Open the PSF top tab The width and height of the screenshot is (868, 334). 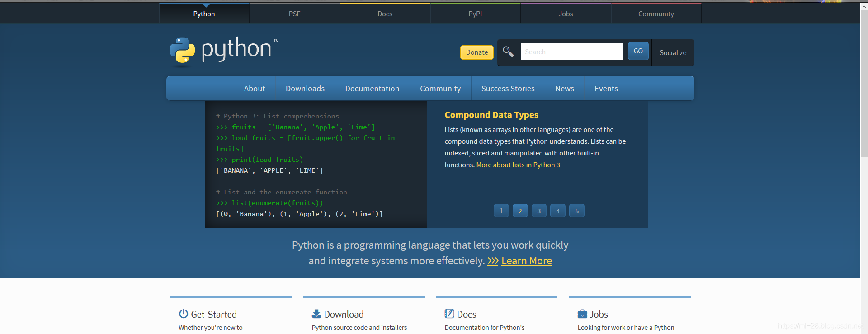tap(295, 14)
